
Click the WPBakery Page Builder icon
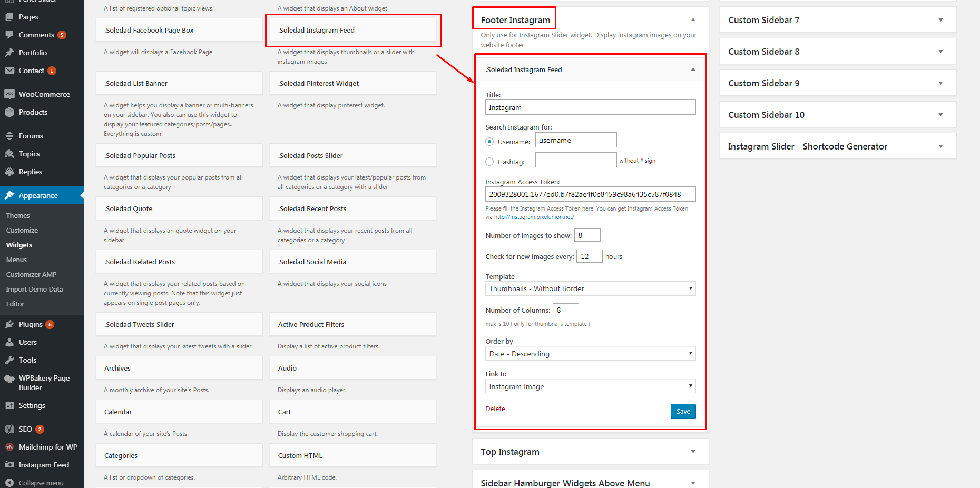[x=9, y=379]
